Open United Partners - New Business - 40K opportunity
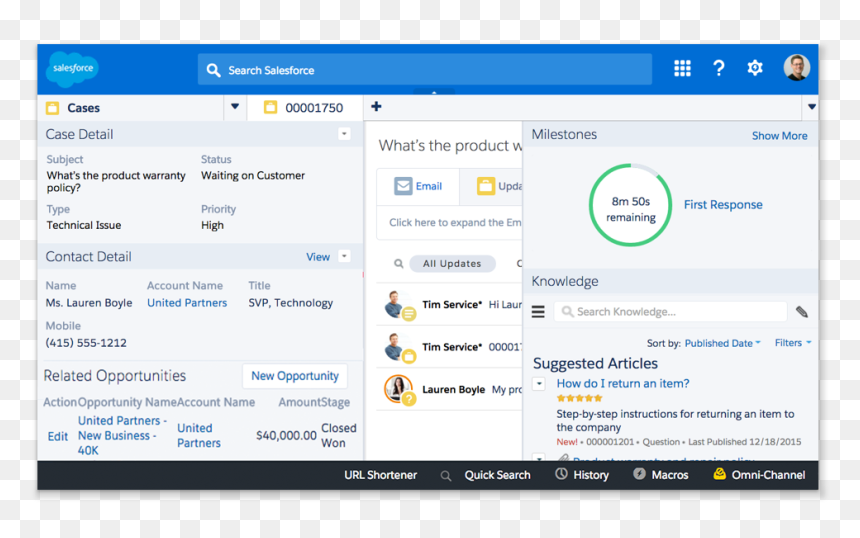 point(121,435)
